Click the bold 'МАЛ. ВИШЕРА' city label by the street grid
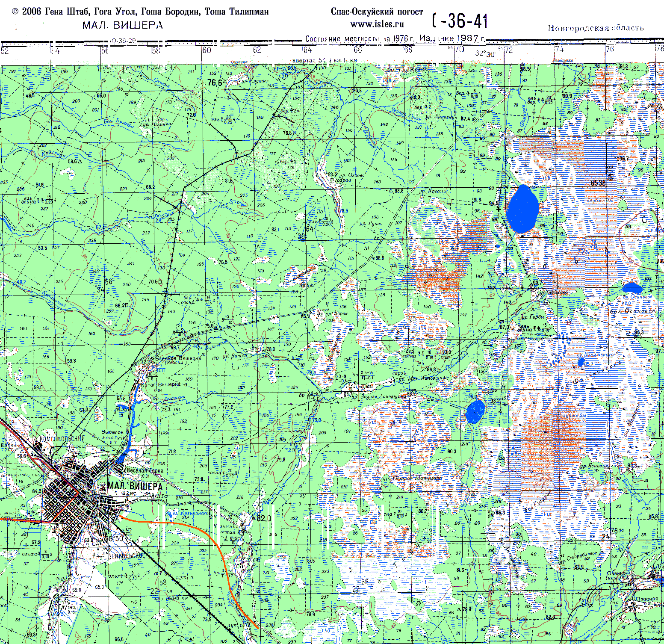 [x=135, y=486]
